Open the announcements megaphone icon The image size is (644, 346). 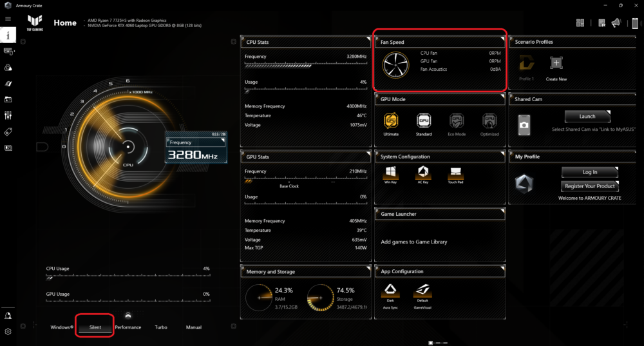pos(616,23)
